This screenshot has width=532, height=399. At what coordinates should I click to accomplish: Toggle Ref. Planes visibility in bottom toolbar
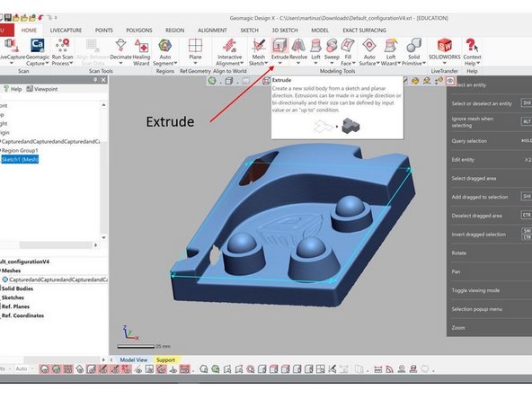point(149,369)
